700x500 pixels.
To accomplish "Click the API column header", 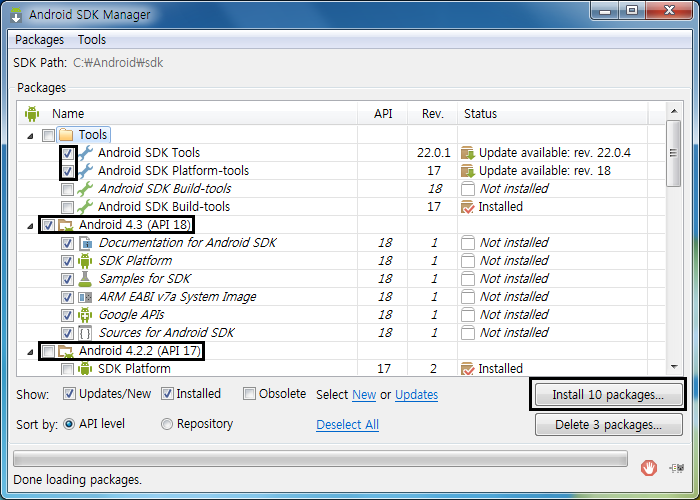I will click(x=383, y=114).
